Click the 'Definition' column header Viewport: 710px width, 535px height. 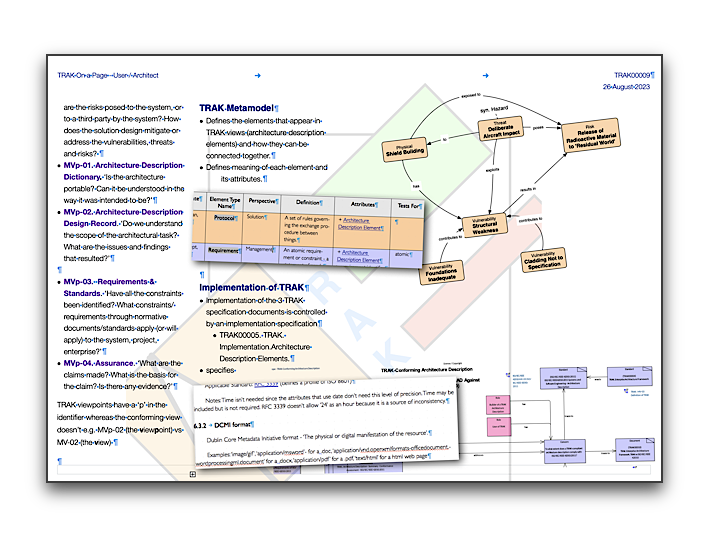point(308,202)
